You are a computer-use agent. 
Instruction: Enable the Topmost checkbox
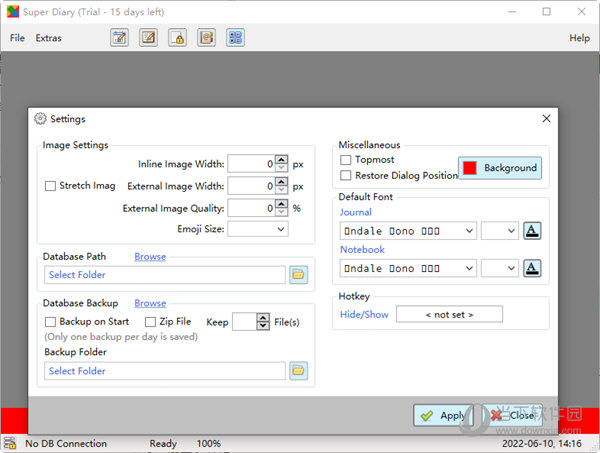pos(346,160)
